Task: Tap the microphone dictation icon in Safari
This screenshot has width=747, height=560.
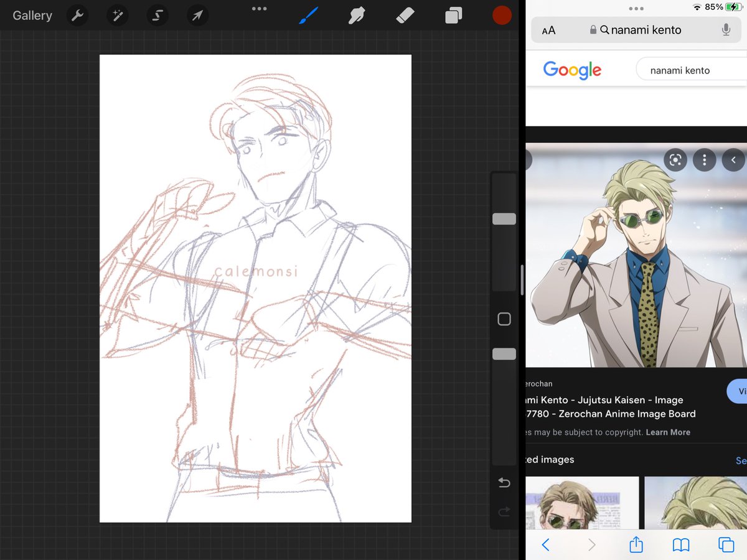Action: 726,30
